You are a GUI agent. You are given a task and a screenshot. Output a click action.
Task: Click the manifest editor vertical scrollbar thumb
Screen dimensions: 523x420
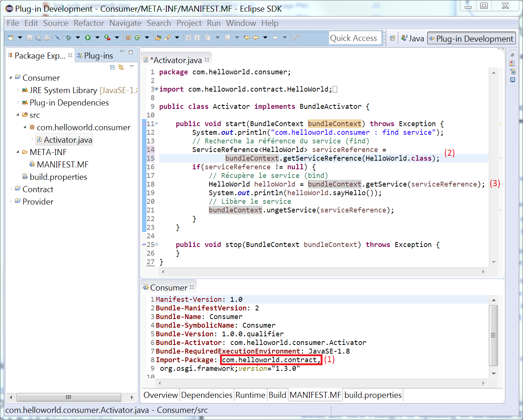(x=493, y=335)
